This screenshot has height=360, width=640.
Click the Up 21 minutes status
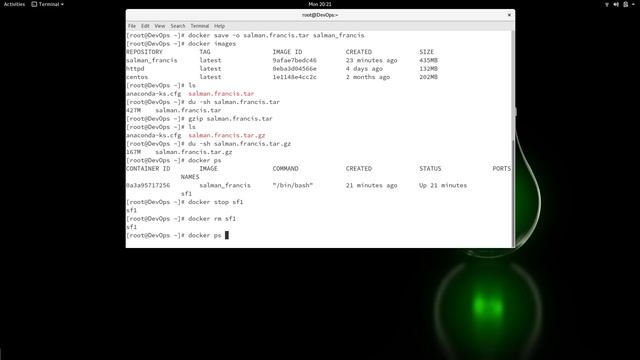coord(443,185)
